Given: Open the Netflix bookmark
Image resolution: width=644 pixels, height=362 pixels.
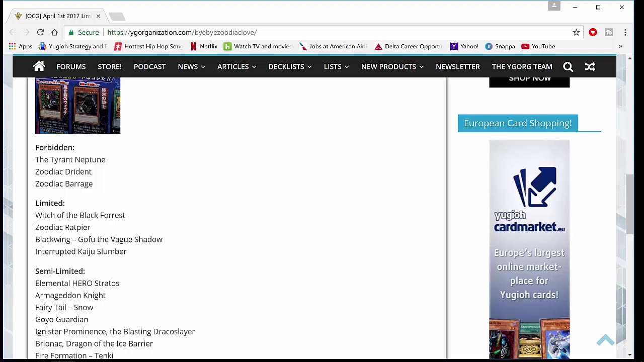Looking at the screenshot, I should point(203,46).
